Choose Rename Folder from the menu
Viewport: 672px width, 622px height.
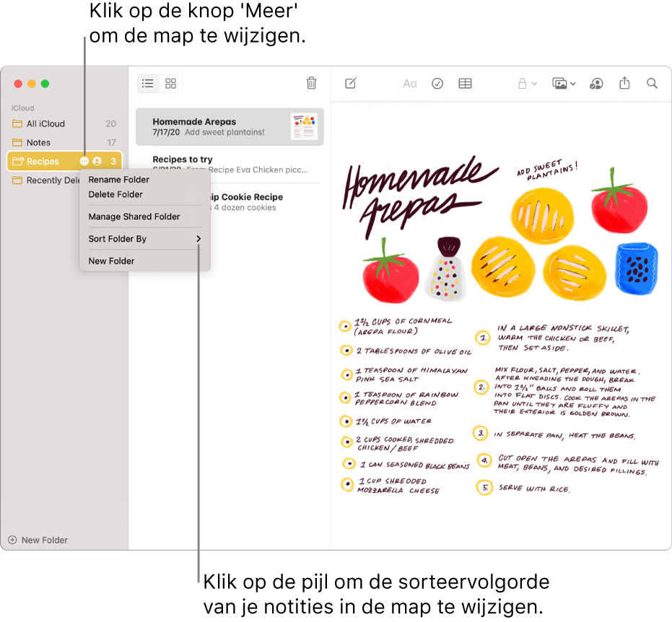tap(145, 180)
